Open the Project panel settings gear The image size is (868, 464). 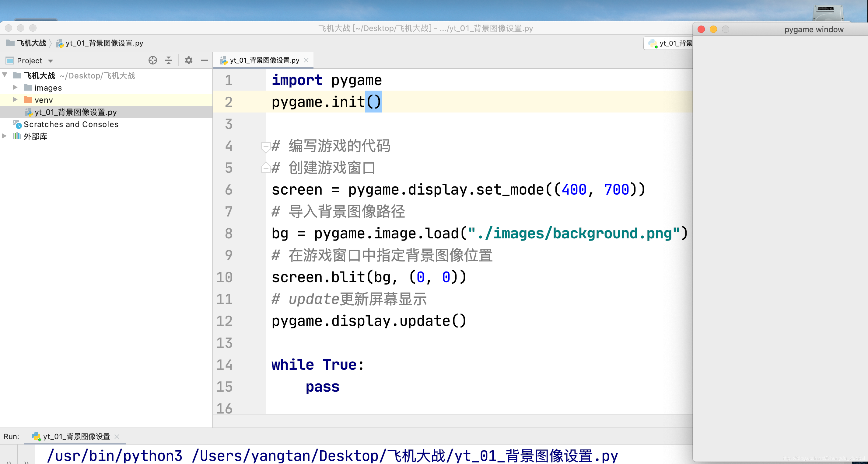click(189, 60)
